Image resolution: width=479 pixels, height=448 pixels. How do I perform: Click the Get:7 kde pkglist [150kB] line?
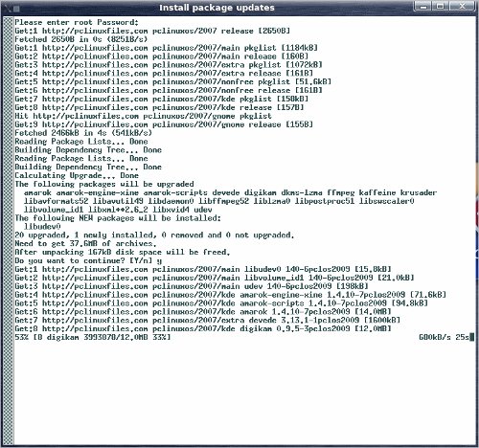point(162,99)
